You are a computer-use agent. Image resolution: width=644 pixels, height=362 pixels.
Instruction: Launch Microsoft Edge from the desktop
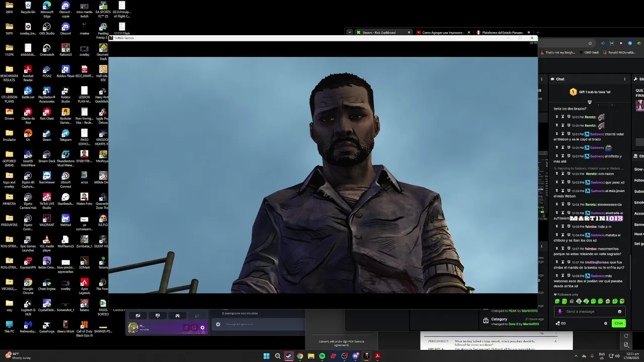point(47,10)
